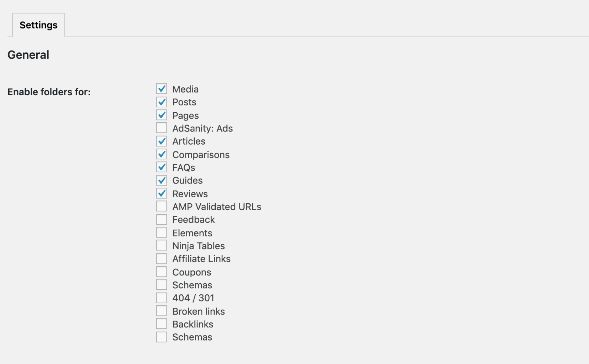
Task: Check the Affiliate Links checkbox
Action: click(x=162, y=259)
